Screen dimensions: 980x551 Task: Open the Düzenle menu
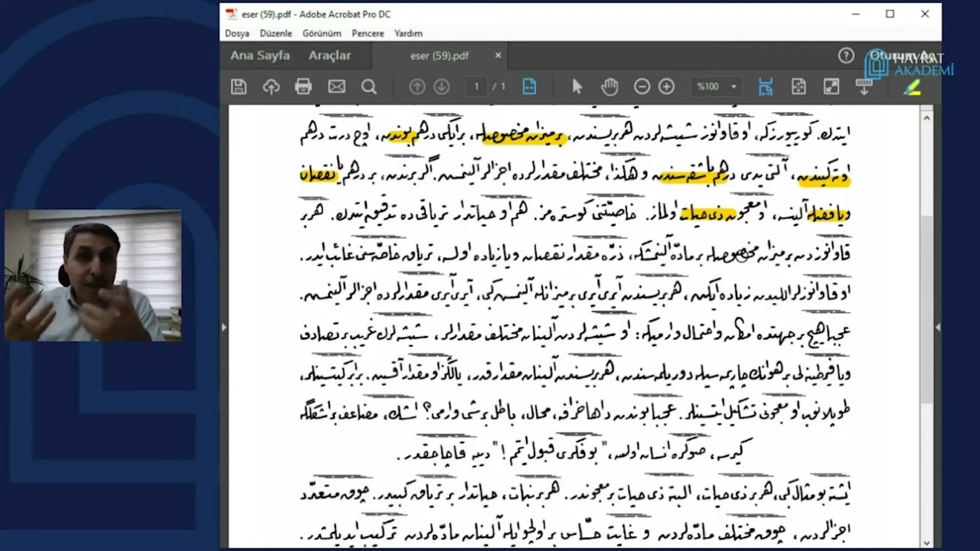[x=276, y=34]
